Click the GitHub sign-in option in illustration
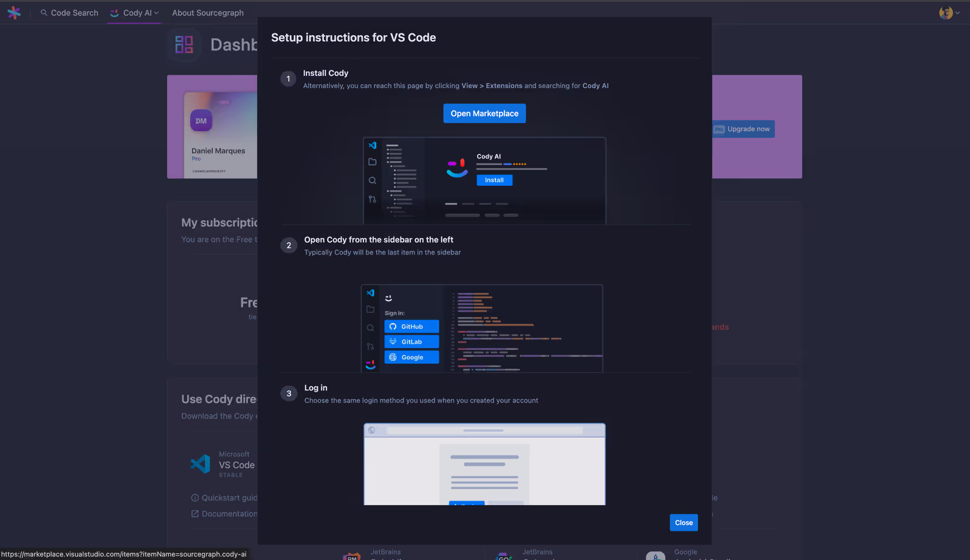Viewport: 970px width, 560px height. (411, 326)
